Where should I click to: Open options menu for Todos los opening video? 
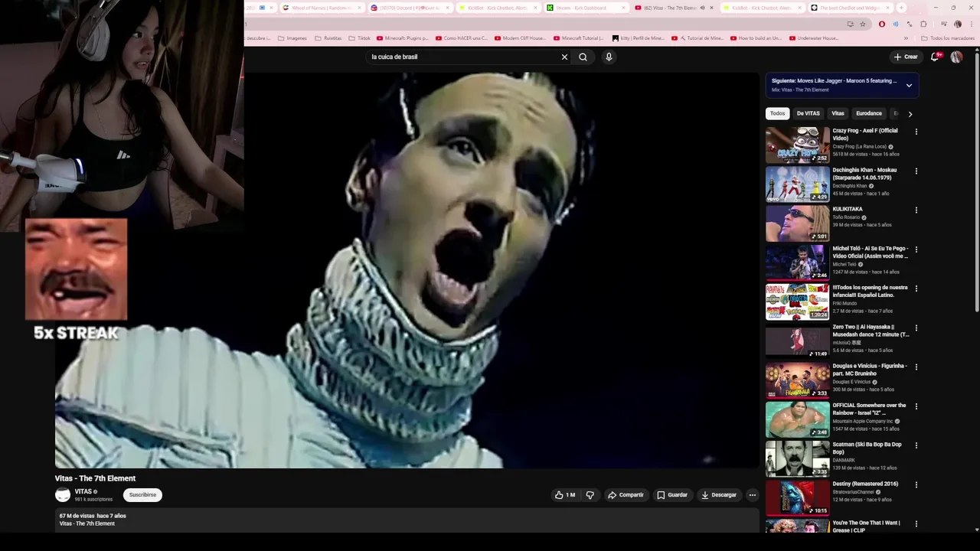[916, 289]
